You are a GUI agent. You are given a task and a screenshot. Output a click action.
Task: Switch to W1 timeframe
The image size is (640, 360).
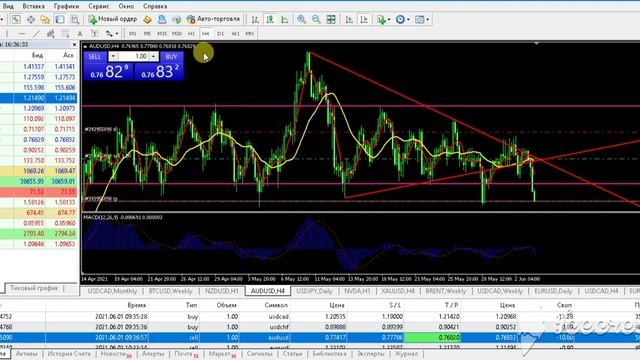pyautogui.click(x=235, y=33)
